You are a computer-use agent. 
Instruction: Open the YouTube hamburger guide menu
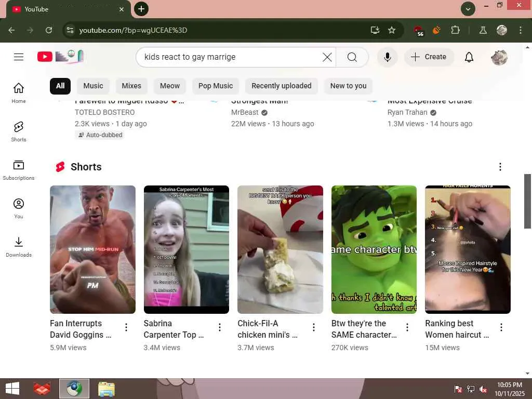point(19,57)
